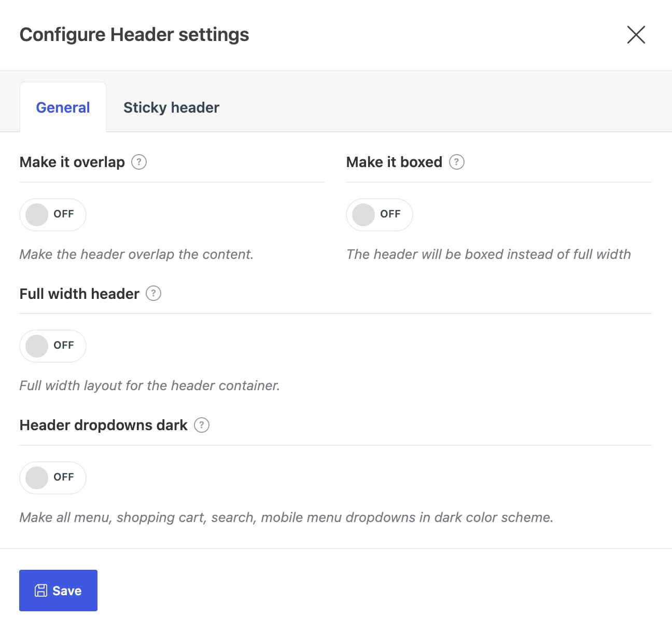Enable Header dropdowns dark toggle
This screenshot has width=672, height=631.
coord(53,477)
